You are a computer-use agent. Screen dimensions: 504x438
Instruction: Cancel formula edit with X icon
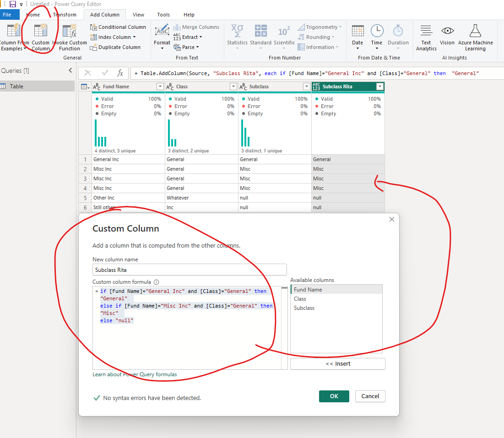tap(88, 73)
